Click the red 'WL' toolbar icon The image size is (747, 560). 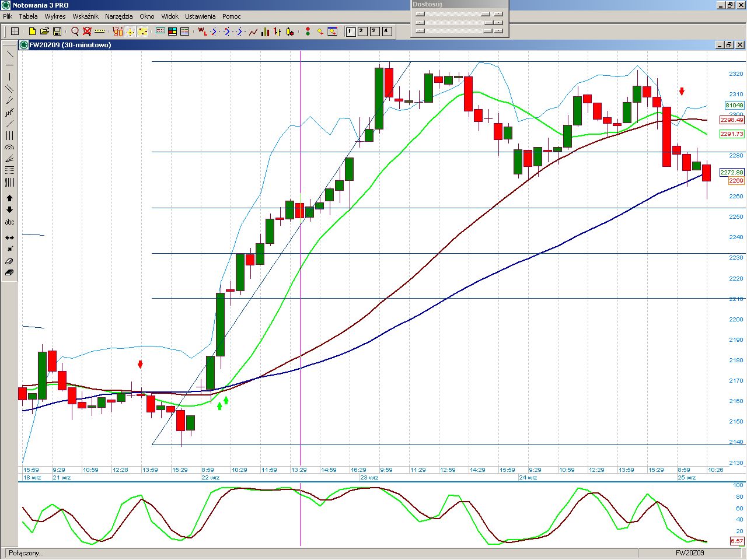202,32
